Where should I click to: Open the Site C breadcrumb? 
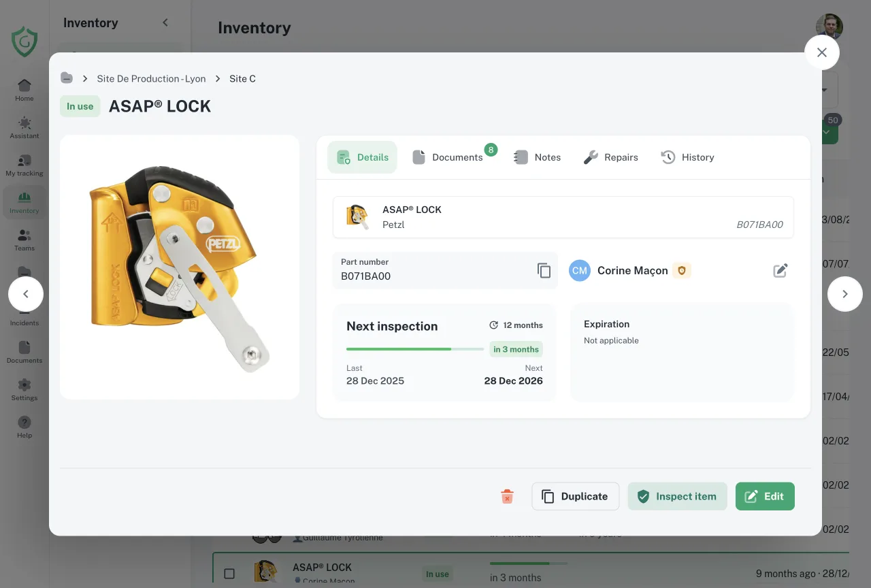pyautogui.click(x=242, y=78)
